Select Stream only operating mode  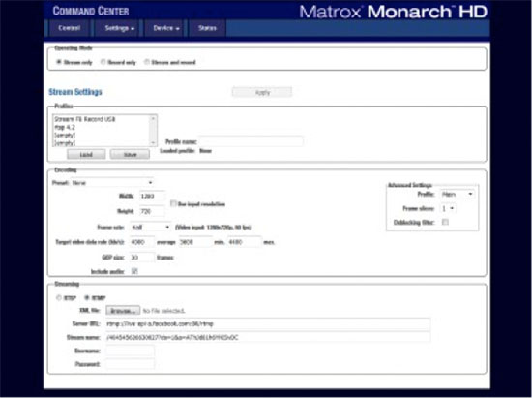(x=59, y=62)
